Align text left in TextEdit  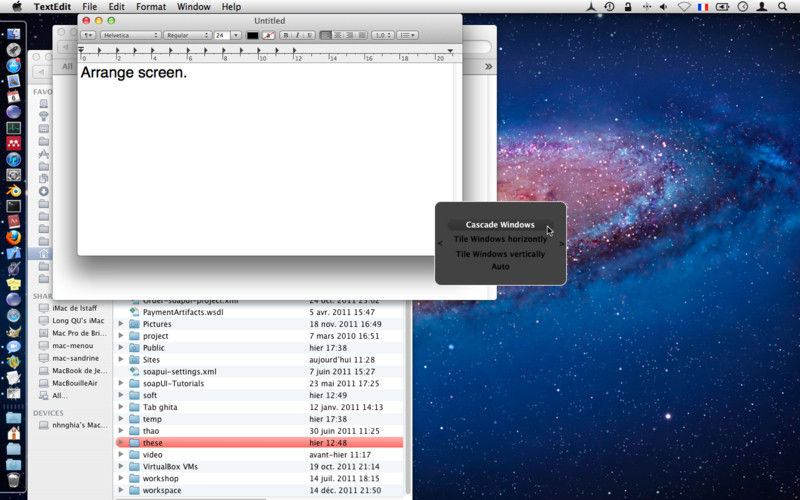point(326,35)
